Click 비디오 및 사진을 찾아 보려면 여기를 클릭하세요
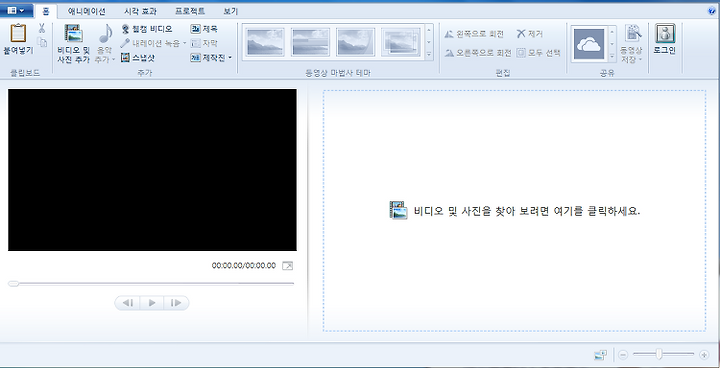Screen dimensions: 720x368 527,211
